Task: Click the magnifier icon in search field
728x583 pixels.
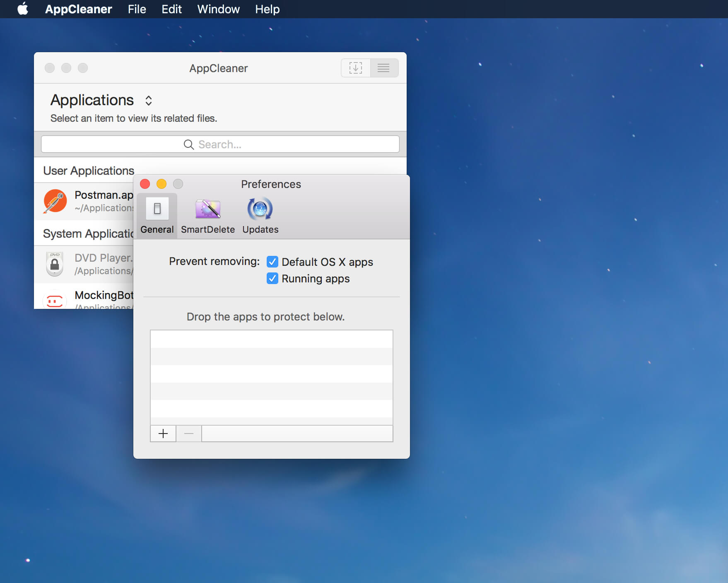Action: click(189, 145)
